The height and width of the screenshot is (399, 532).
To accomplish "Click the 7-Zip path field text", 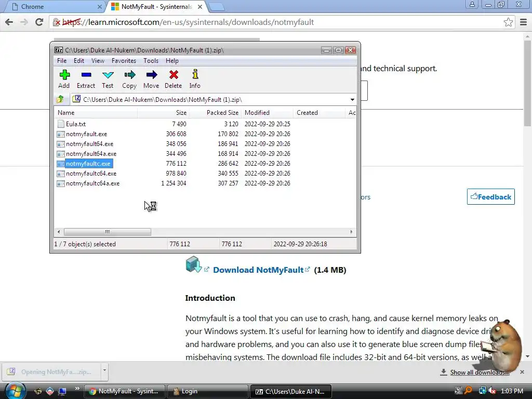I will coord(163,99).
